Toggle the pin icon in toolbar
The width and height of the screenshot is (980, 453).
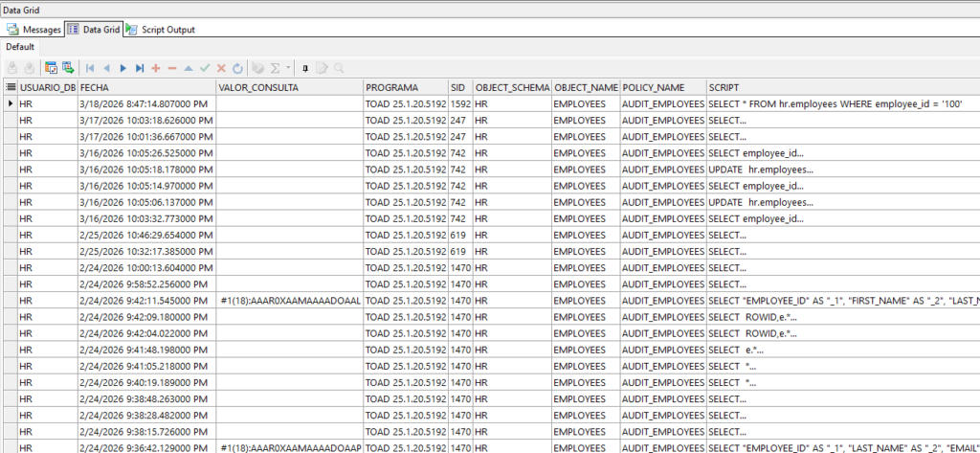tap(305, 68)
